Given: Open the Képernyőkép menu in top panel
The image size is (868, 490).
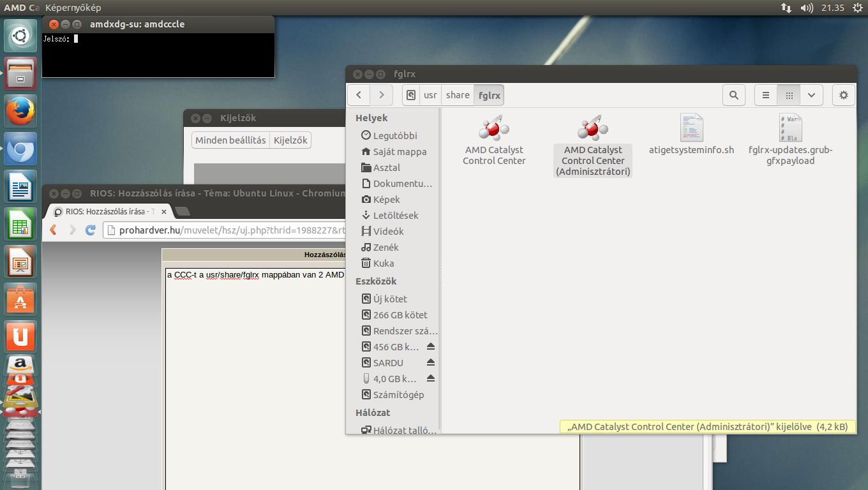Looking at the screenshot, I should pyautogui.click(x=73, y=8).
